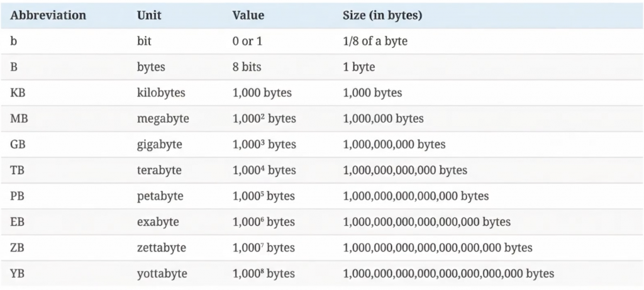Click the exabyte unit cell
This screenshot has height=290, width=644.
tap(158, 221)
